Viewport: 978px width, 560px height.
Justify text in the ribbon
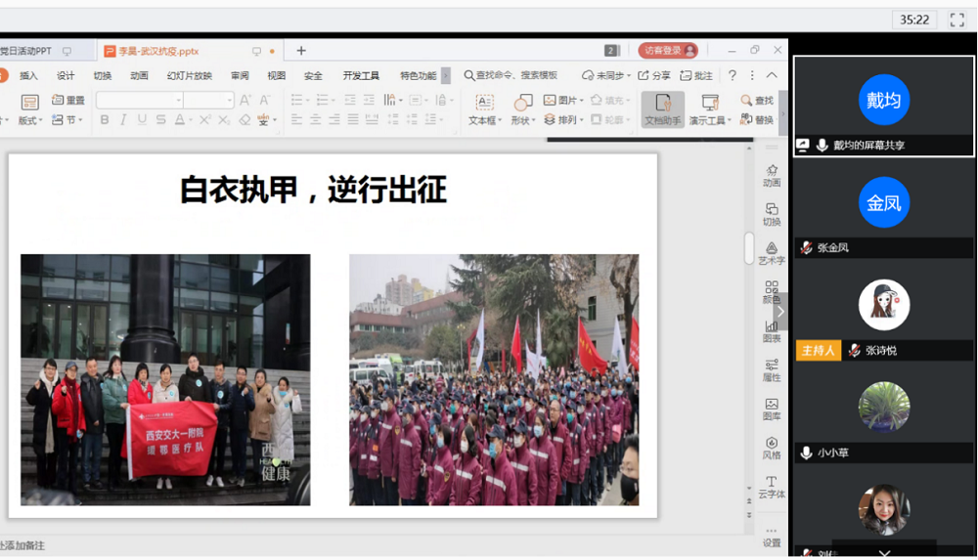[x=353, y=120]
